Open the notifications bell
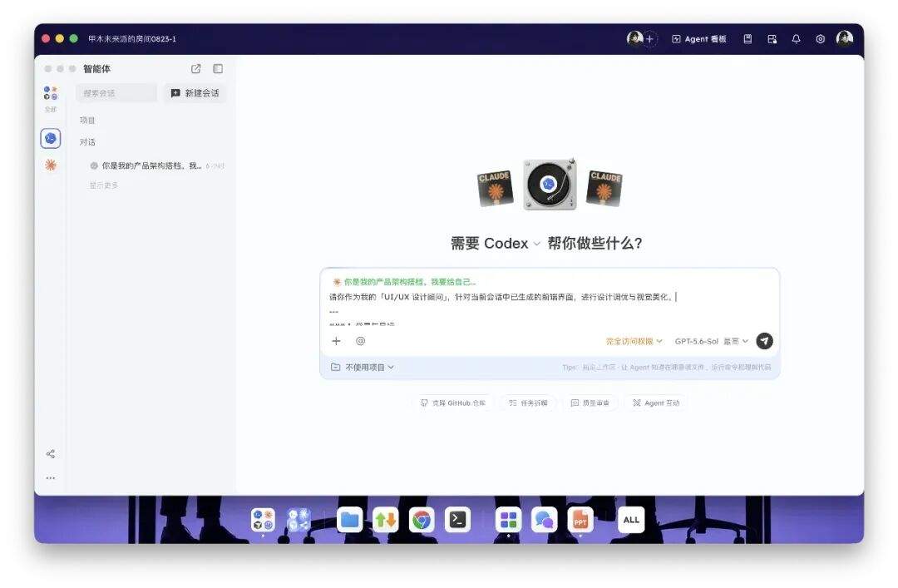The image size is (898, 588). (x=796, y=39)
